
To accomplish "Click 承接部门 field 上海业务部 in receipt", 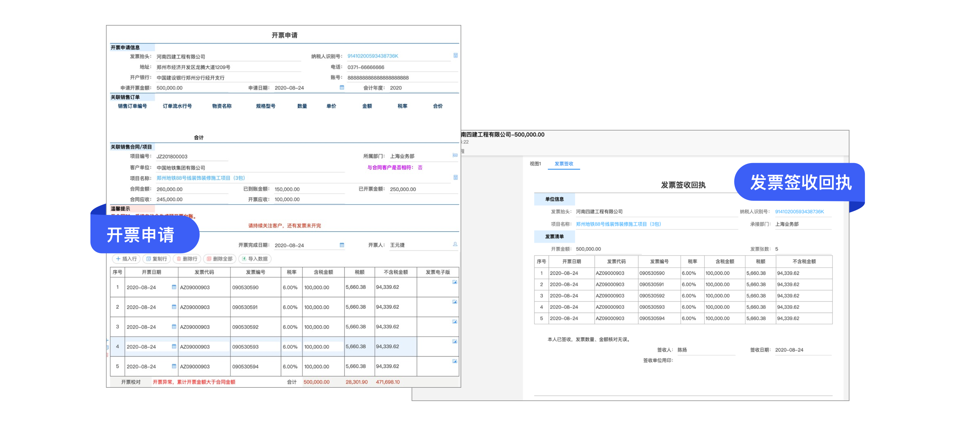I will coord(803,224).
